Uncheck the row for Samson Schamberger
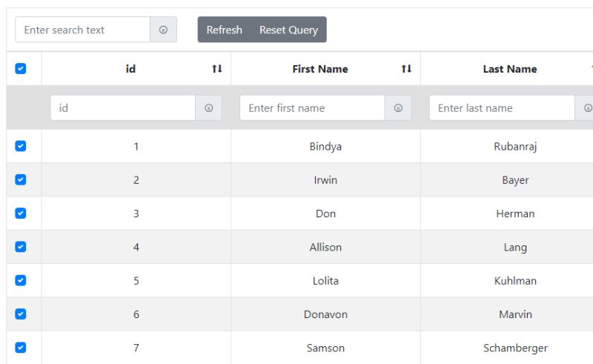Viewport: 593px width, 364px height. pyautogui.click(x=21, y=348)
